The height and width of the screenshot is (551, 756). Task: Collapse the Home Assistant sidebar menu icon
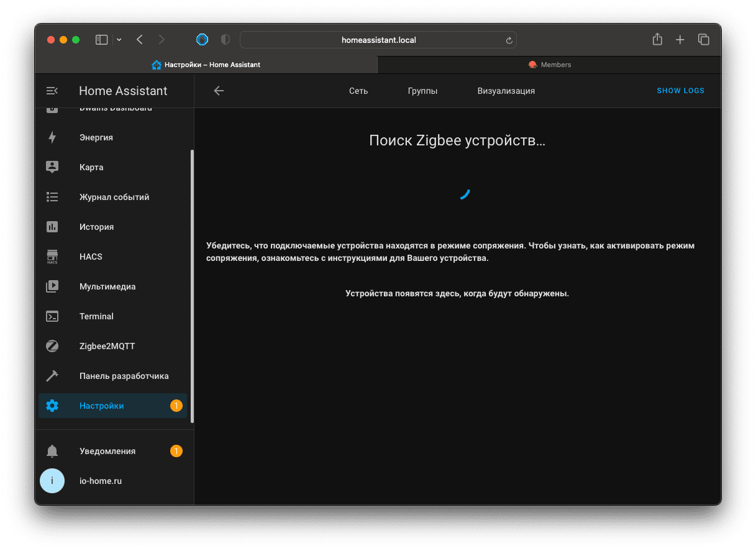[x=52, y=91]
